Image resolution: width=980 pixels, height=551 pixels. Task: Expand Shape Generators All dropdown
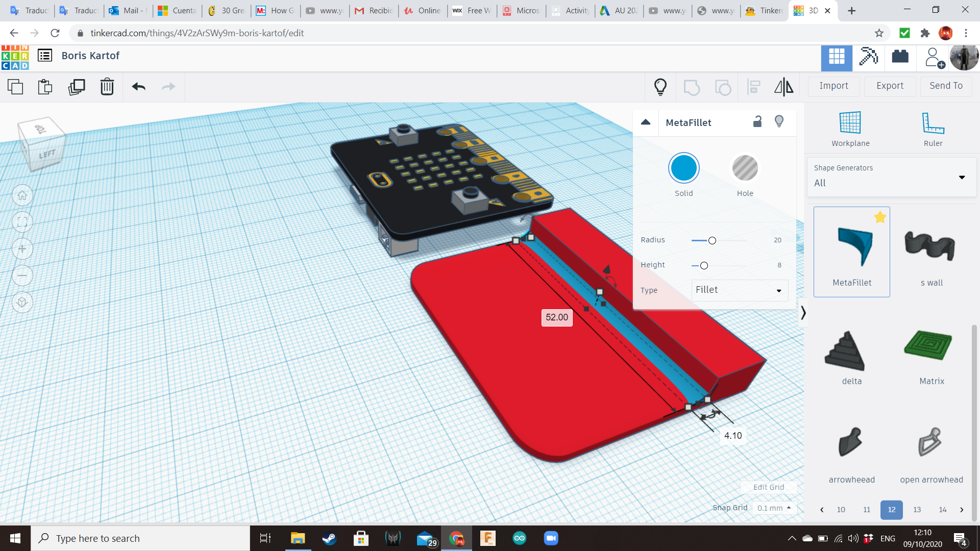[891, 177]
